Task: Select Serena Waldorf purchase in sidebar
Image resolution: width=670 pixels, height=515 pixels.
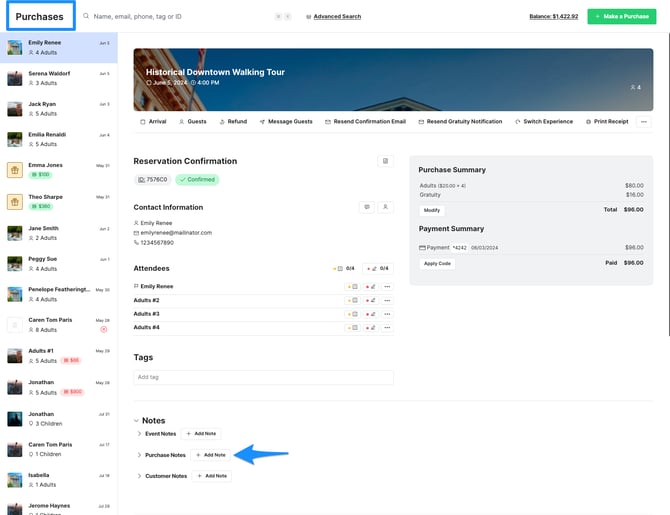Action: point(59,78)
